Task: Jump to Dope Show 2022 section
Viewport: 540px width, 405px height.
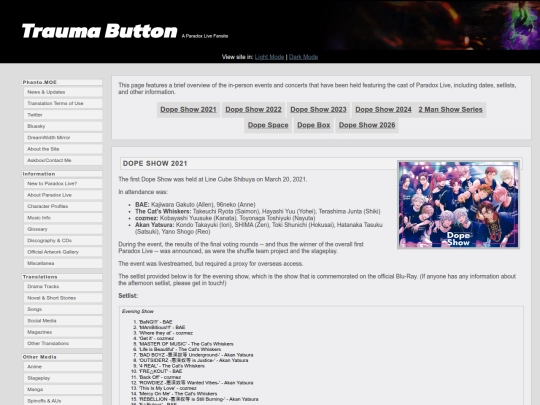Action: coord(253,110)
